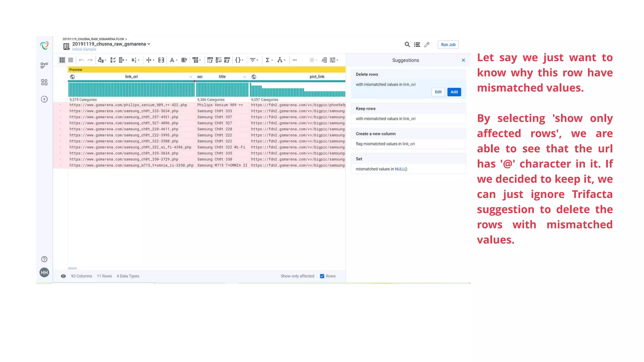The height and width of the screenshot is (362, 644).
Task: Click the HH user avatar
Action: 44,272
